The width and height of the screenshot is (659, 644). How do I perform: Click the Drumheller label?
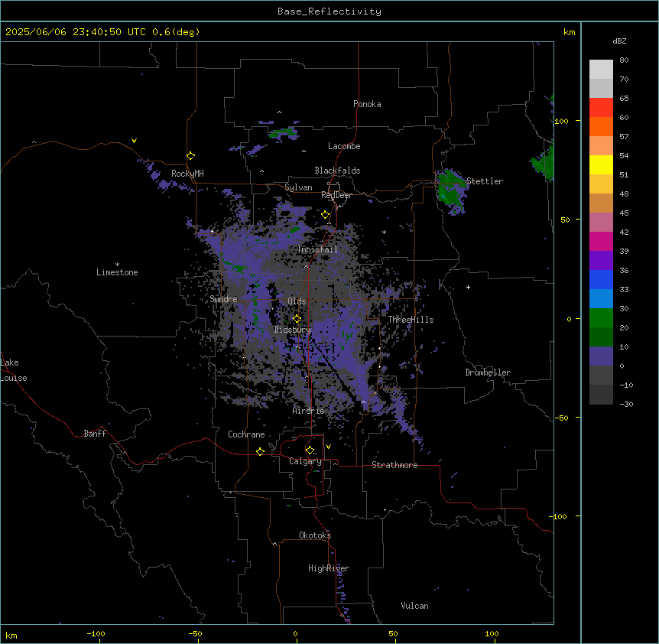(x=488, y=372)
